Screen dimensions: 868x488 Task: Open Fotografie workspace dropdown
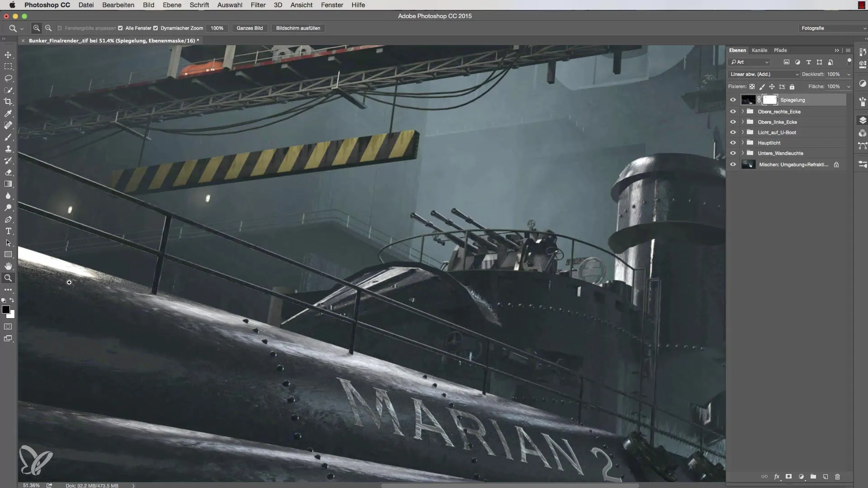click(833, 28)
